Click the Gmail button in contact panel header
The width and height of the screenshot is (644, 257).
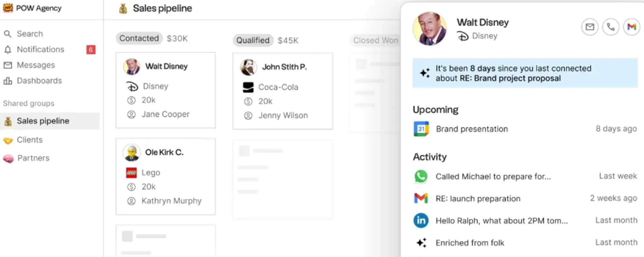point(631,27)
